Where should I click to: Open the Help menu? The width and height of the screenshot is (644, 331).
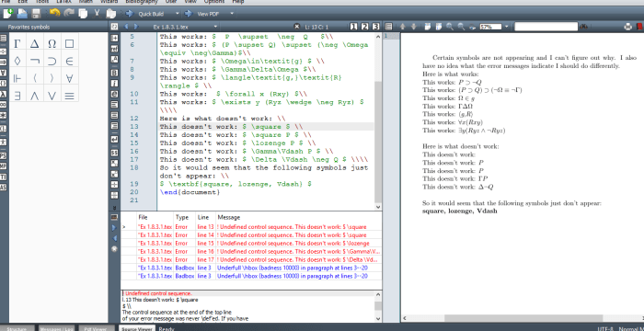point(237,2)
